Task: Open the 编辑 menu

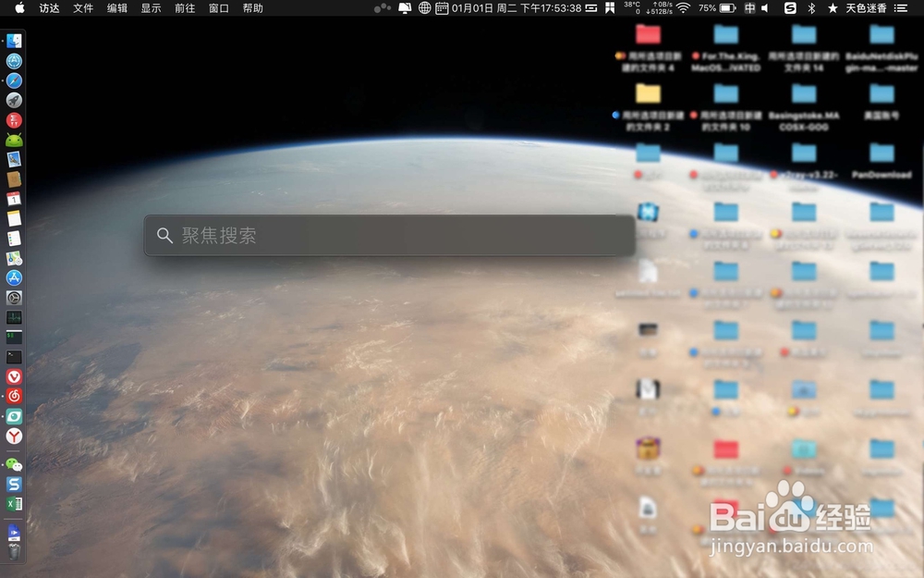Action: pos(117,7)
